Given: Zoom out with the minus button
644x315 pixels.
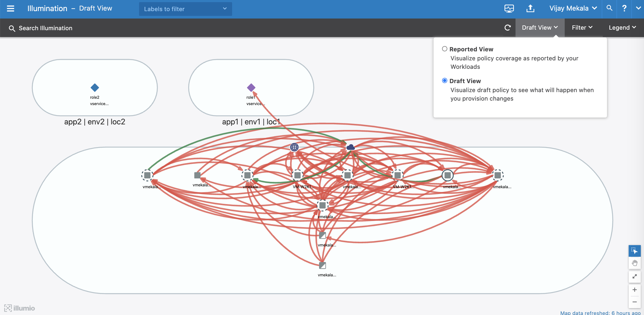Looking at the screenshot, I should pyautogui.click(x=634, y=302).
